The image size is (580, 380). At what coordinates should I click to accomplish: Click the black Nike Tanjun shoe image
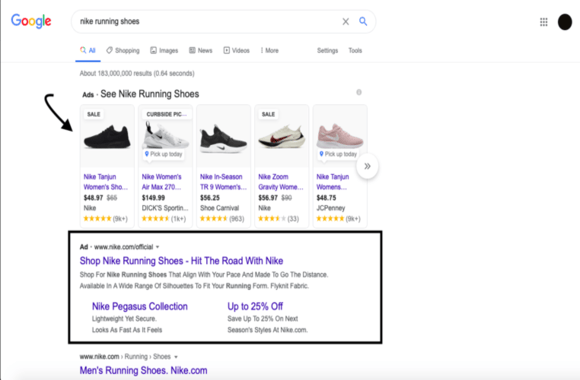[x=107, y=137]
